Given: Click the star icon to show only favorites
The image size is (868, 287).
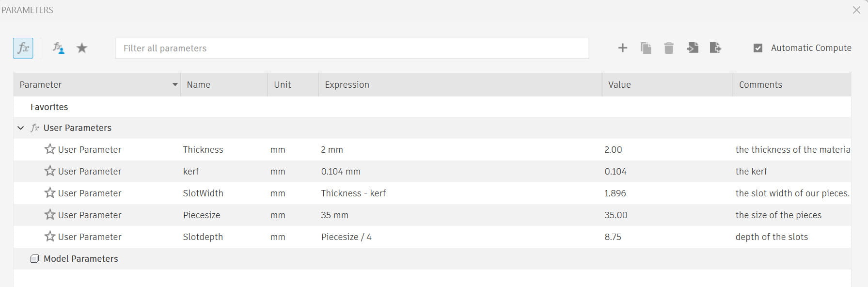Looking at the screenshot, I should point(81,48).
